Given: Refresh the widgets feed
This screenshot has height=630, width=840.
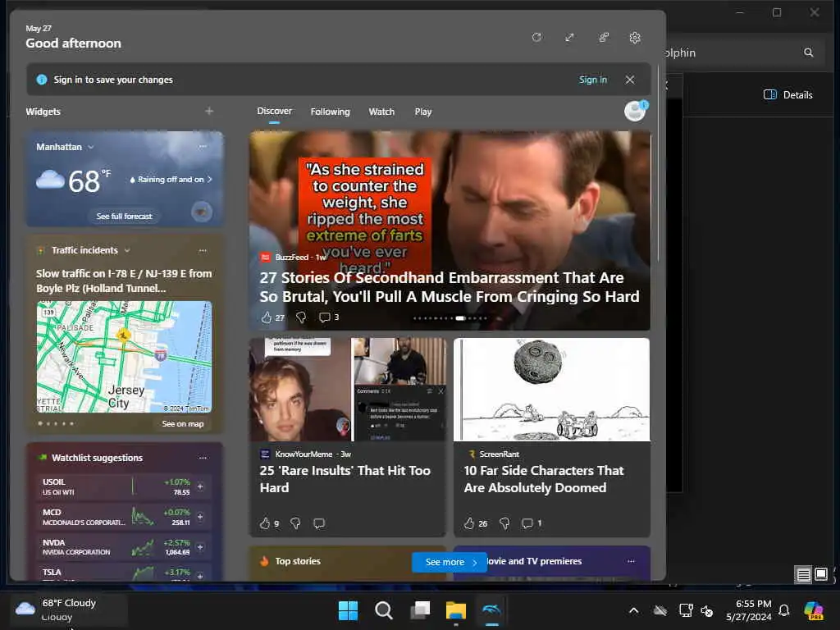Looking at the screenshot, I should coord(536,38).
